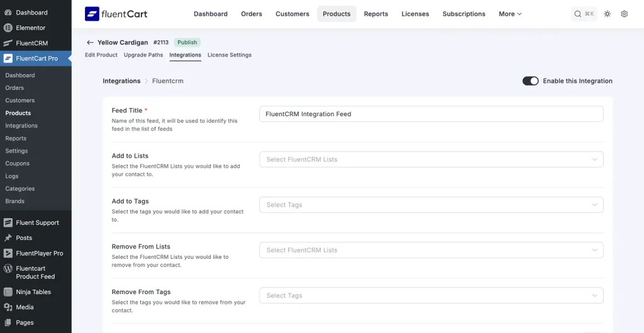
Task: Click the #2113 product ID text
Action: click(x=161, y=42)
